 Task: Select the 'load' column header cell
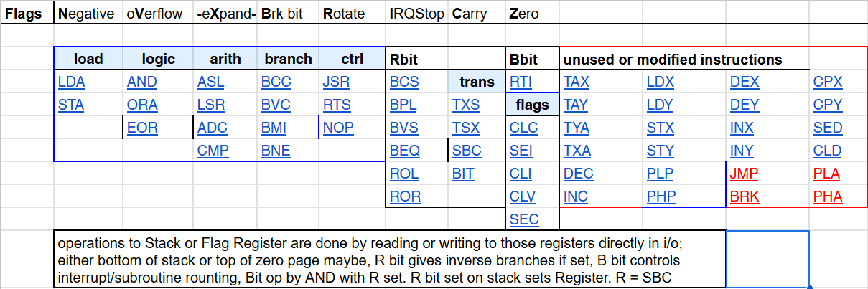click(88, 59)
